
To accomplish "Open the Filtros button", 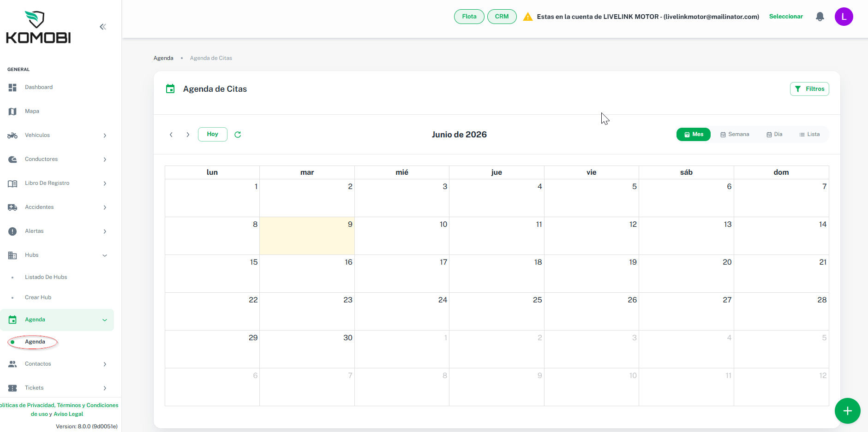I will [809, 89].
